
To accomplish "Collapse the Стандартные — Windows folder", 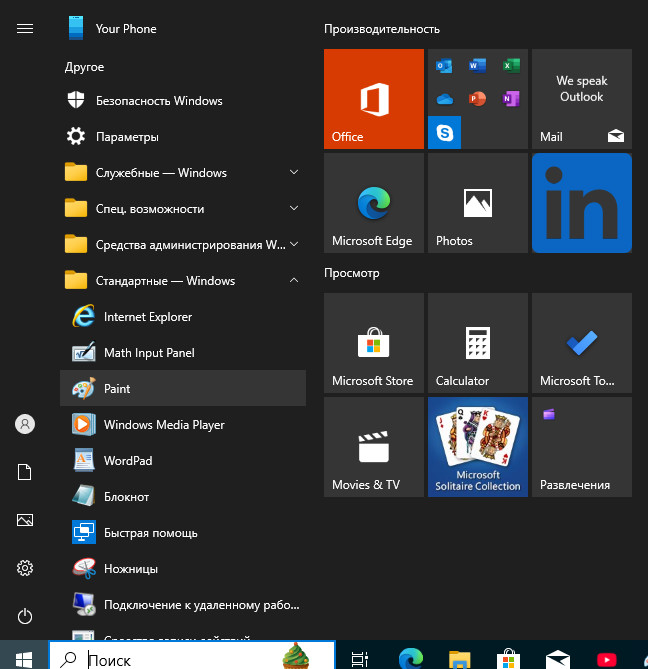I will pyautogui.click(x=183, y=280).
